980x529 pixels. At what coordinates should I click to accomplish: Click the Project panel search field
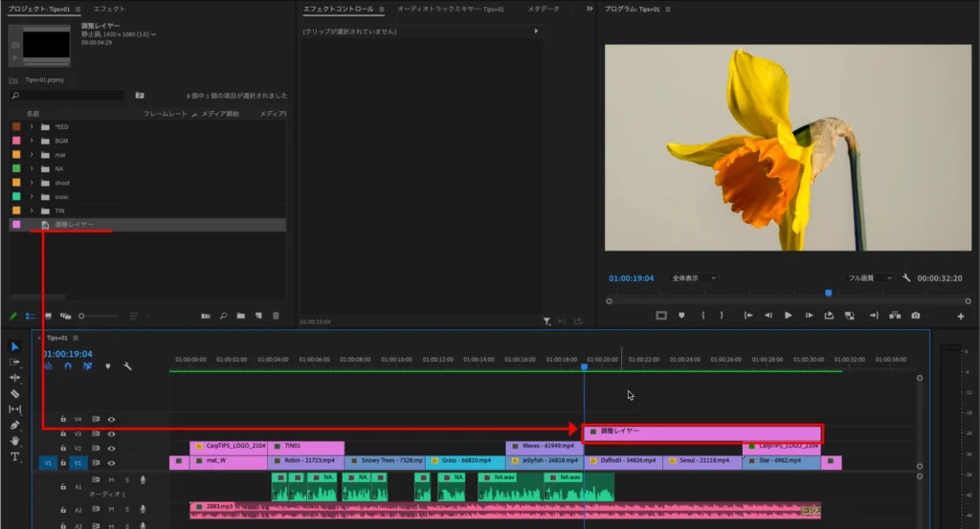pyautogui.click(x=67, y=96)
